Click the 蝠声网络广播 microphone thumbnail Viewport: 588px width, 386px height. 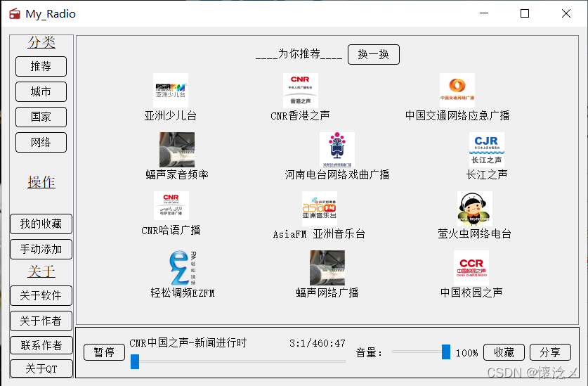click(x=327, y=268)
